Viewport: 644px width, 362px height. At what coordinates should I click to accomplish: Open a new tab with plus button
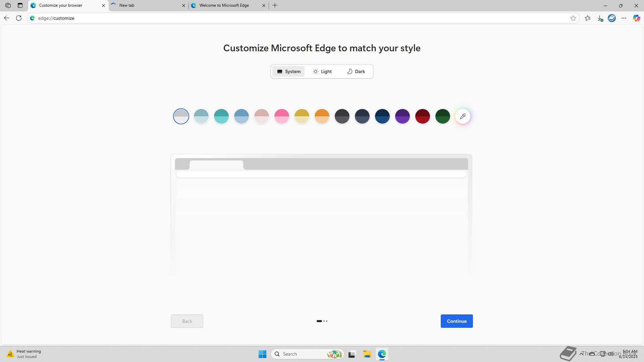pos(275,5)
